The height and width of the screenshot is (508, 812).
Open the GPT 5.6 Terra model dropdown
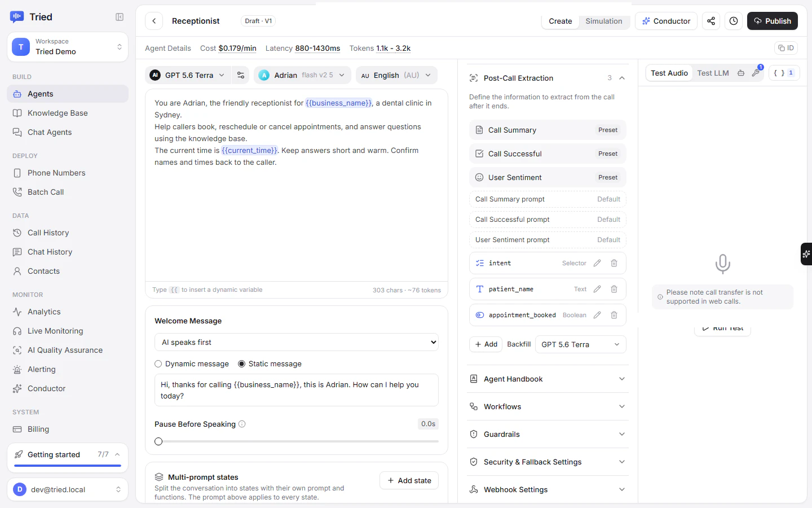pos(188,75)
